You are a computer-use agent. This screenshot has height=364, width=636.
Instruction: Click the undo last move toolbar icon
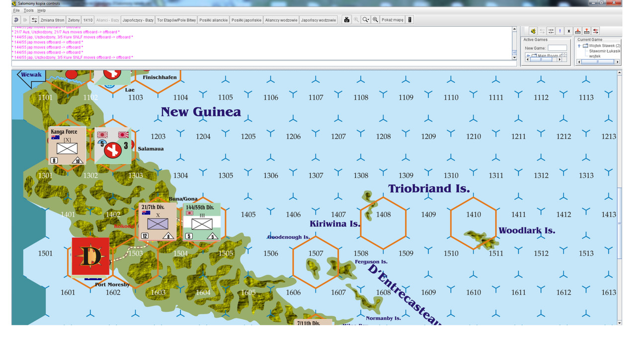pos(16,20)
